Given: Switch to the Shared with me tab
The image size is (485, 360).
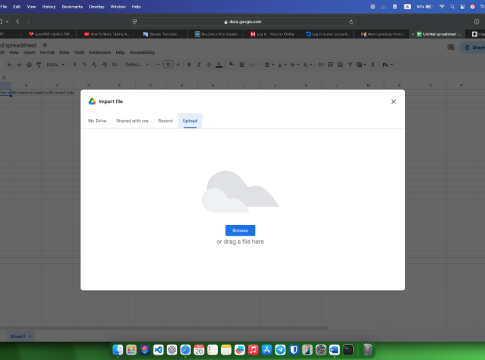Looking at the screenshot, I should (132, 121).
